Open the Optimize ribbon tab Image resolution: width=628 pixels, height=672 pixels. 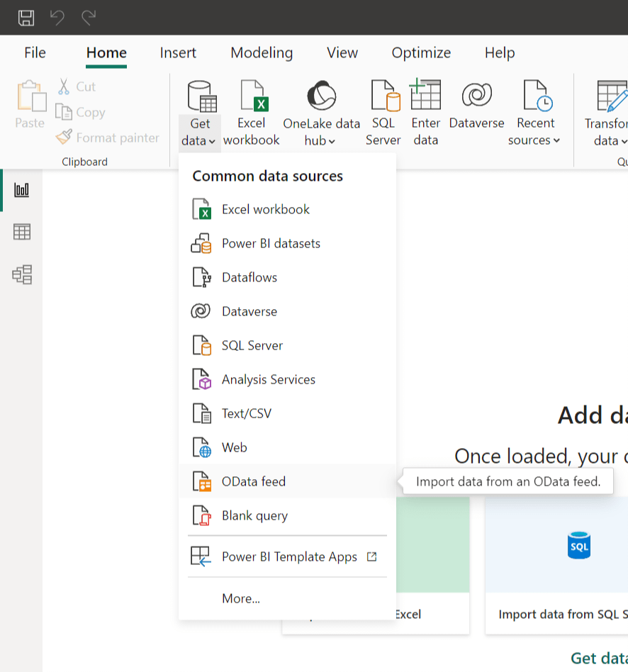tap(421, 52)
